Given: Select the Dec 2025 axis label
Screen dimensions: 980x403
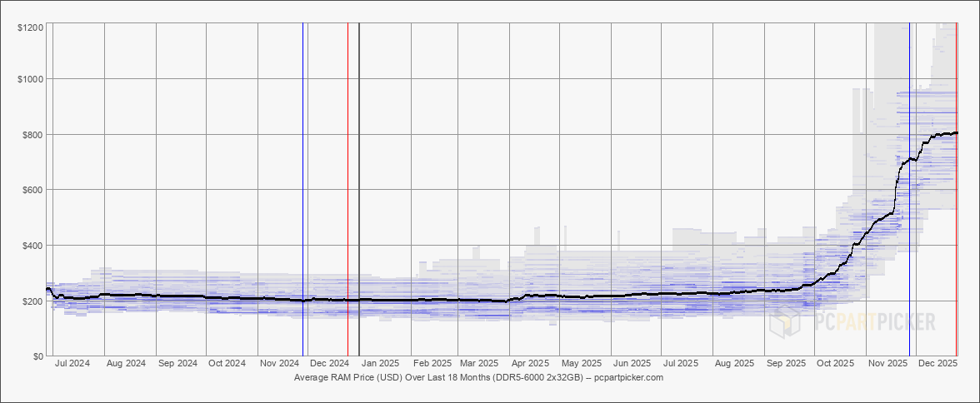Looking at the screenshot, I should click(x=938, y=363).
